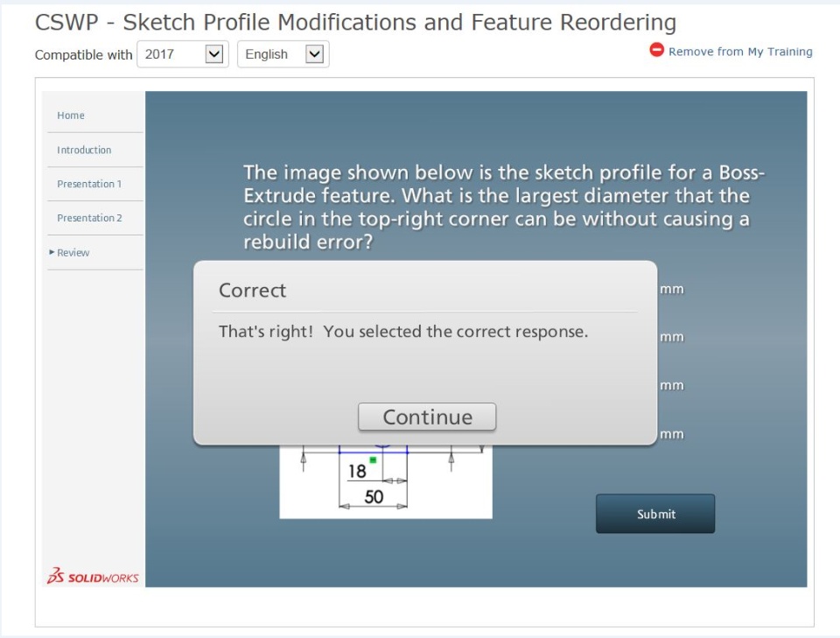Open Presentation 2 in sidebar
The image size is (840, 638).
tap(89, 218)
